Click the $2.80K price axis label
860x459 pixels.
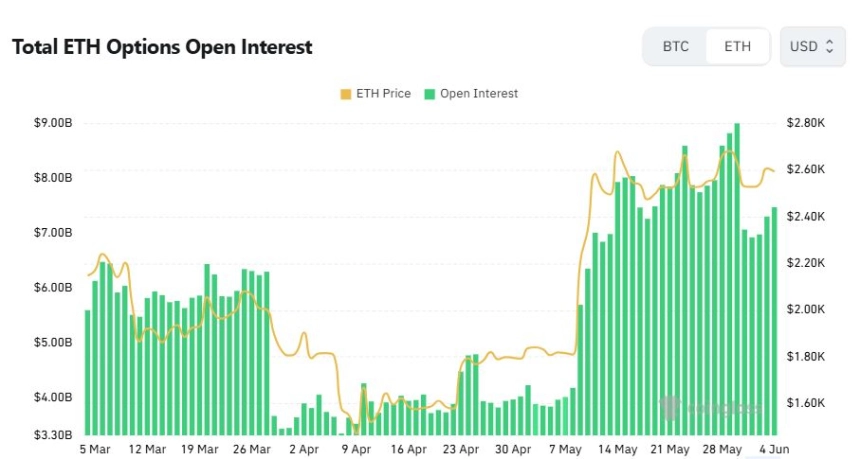click(x=805, y=123)
